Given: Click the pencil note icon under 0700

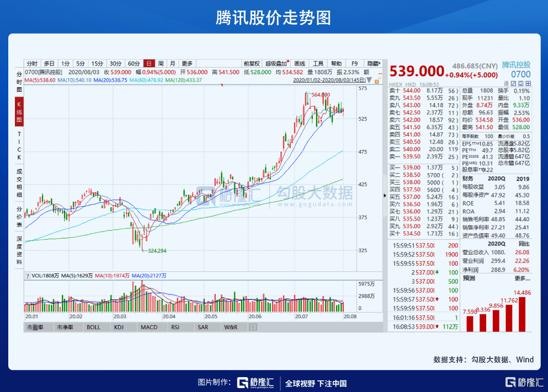Looking at the screenshot, I should pyautogui.click(x=513, y=83).
